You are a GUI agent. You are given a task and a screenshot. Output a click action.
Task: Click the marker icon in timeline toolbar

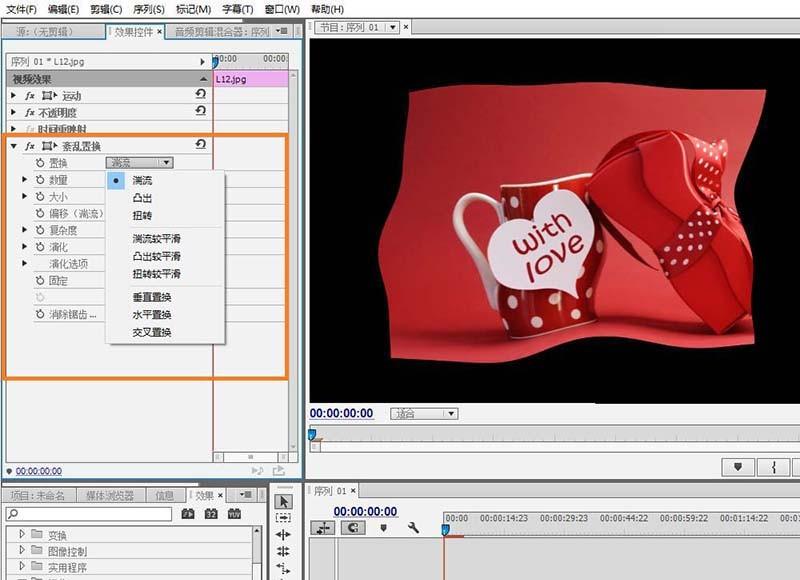click(384, 528)
